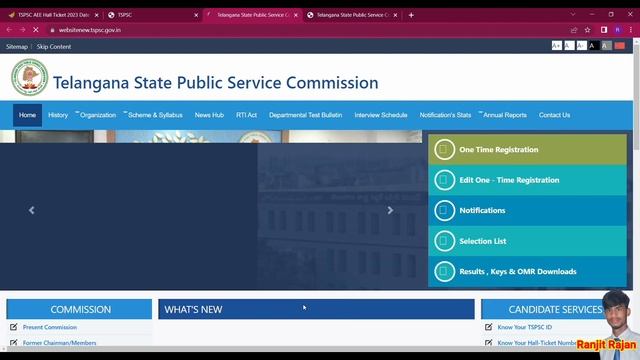Decrease font size with A- button
Screen dimensions: 640x360
click(x=582, y=46)
